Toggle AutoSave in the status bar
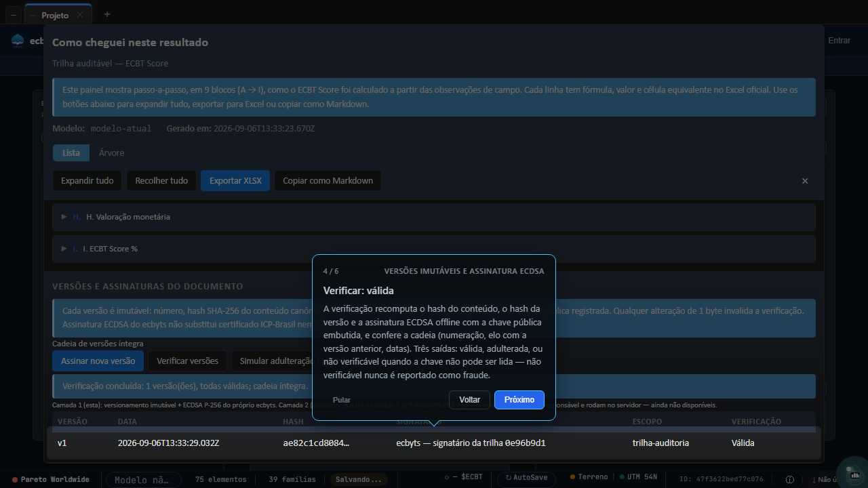This screenshot has height=488, width=868. pos(526,479)
